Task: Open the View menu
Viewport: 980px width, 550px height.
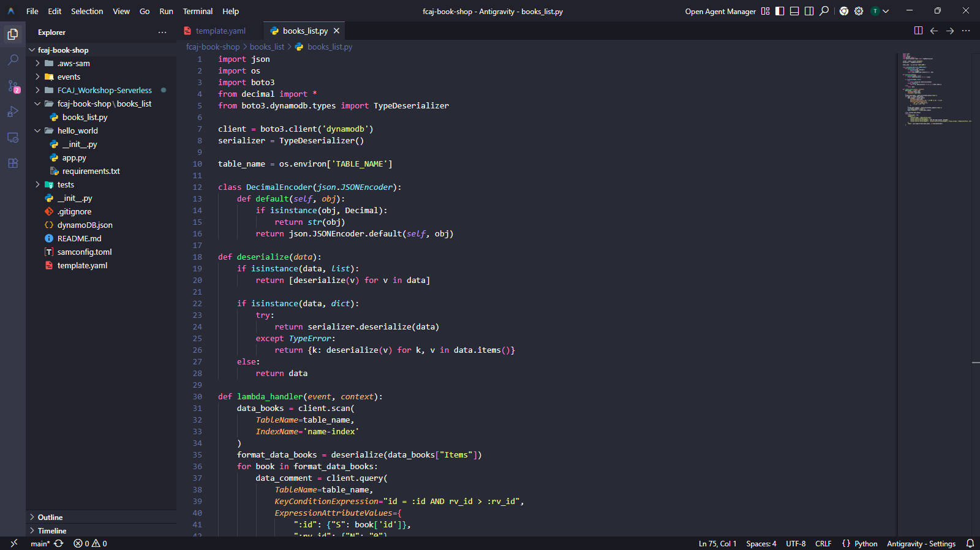Action: point(121,11)
